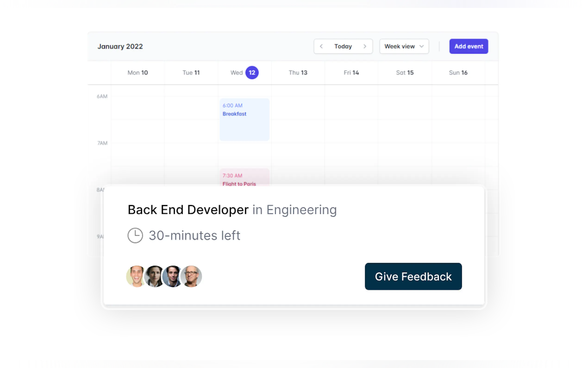Select the bald man with glasses avatar
Screen dimensions: 588x368
(192, 276)
